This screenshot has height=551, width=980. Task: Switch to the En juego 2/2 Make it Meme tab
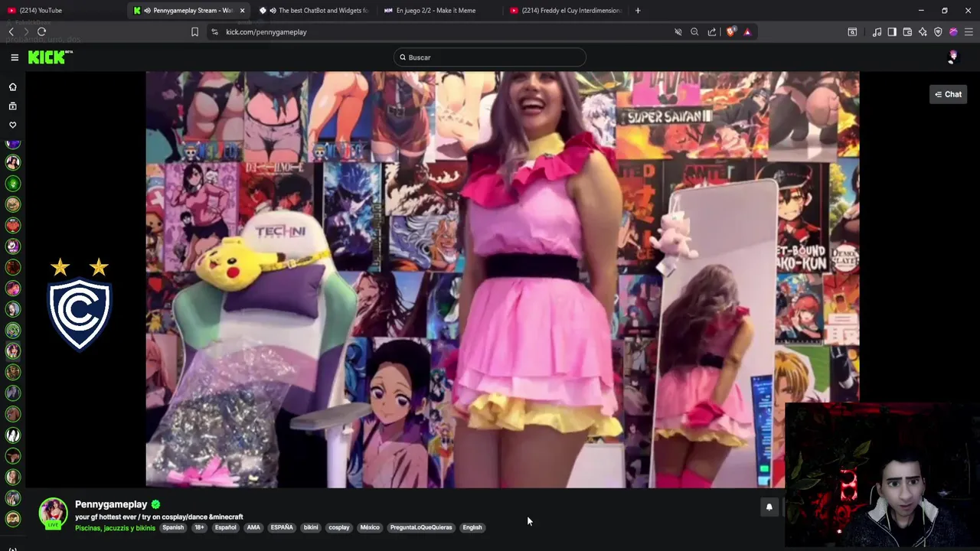point(439,11)
